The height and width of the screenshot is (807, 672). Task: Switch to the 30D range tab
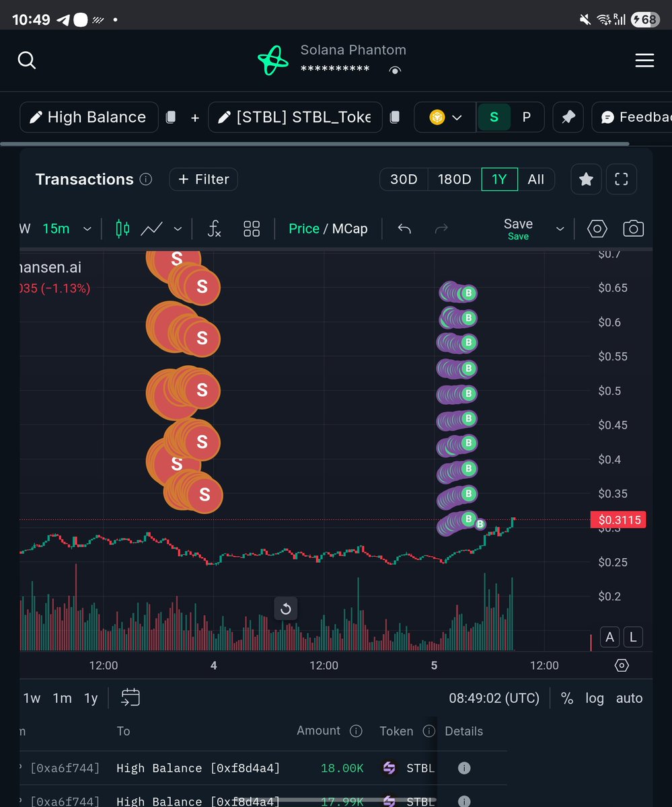[404, 179]
